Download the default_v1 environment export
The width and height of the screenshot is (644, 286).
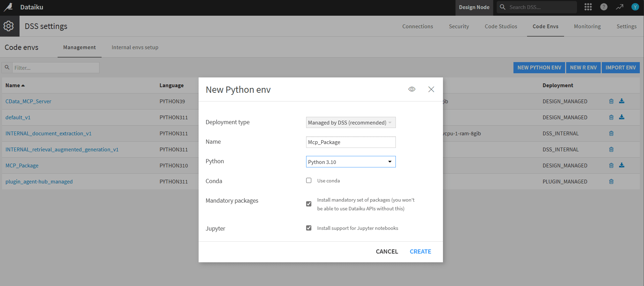coord(622,117)
